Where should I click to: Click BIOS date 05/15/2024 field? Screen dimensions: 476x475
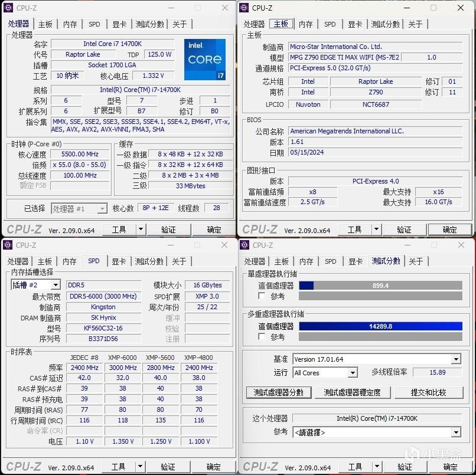tap(375, 152)
